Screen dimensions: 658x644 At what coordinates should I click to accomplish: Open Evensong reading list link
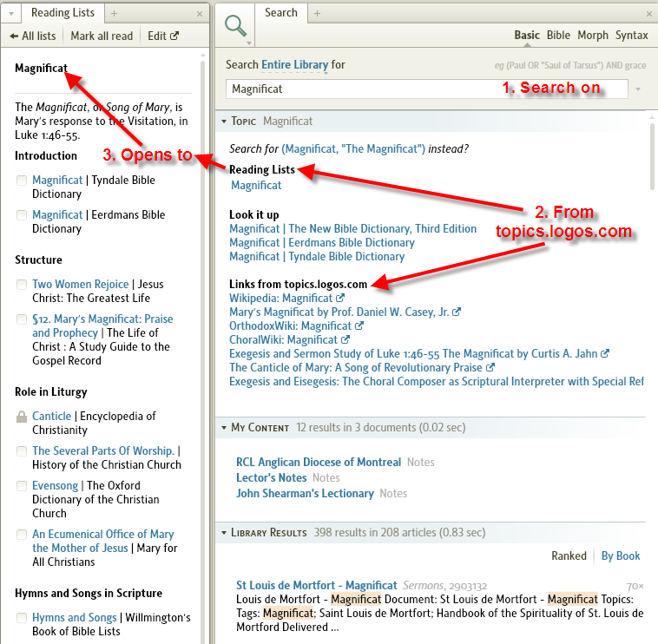coord(55,485)
